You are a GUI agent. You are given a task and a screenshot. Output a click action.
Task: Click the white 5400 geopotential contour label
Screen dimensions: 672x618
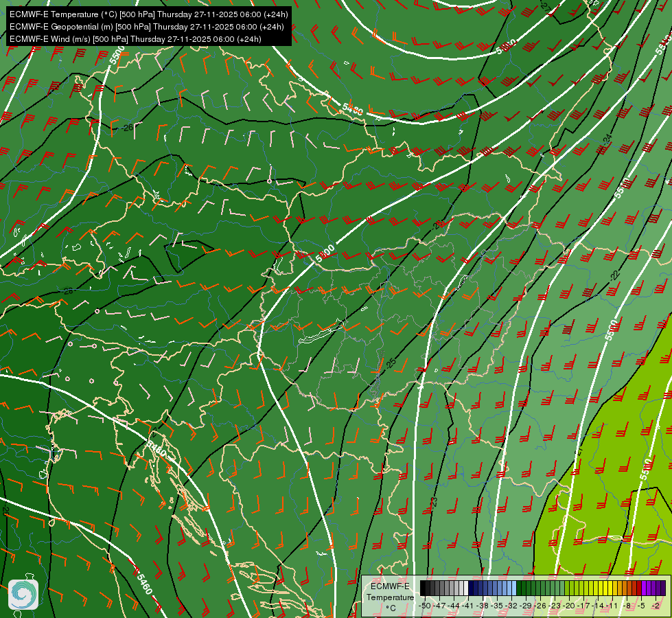(x=353, y=109)
